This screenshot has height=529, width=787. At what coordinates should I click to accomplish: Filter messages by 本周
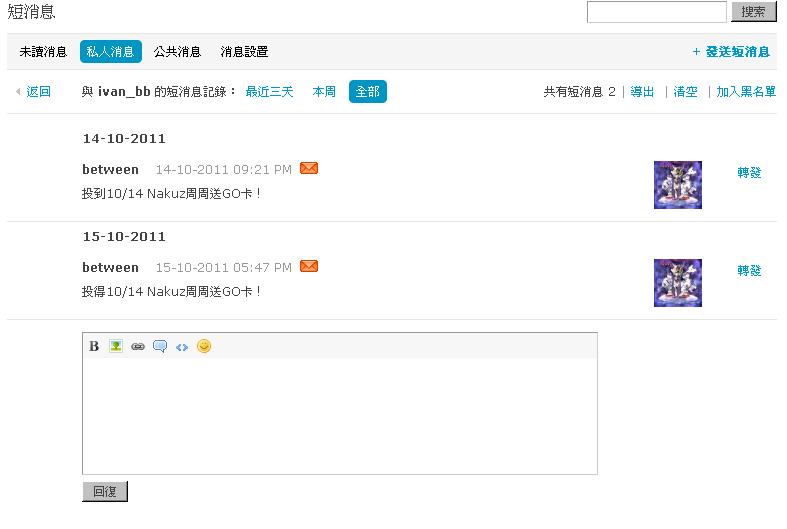pyautogui.click(x=324, y=92)
